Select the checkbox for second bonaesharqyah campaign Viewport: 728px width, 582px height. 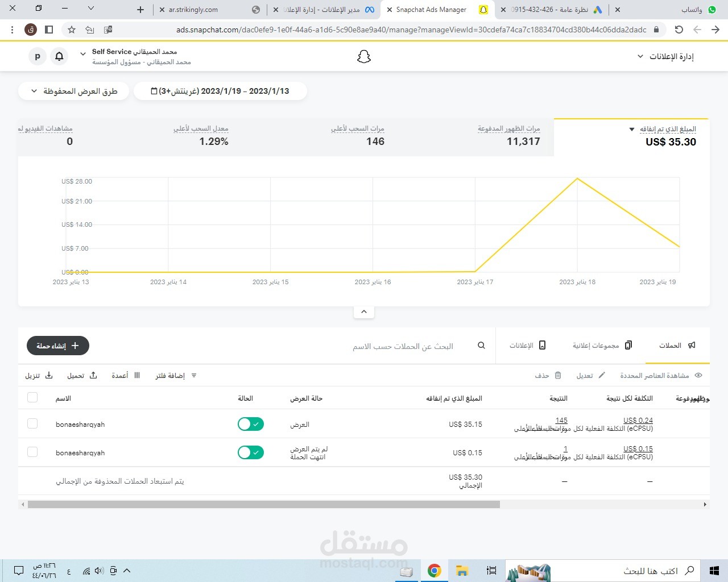point(32,452)
